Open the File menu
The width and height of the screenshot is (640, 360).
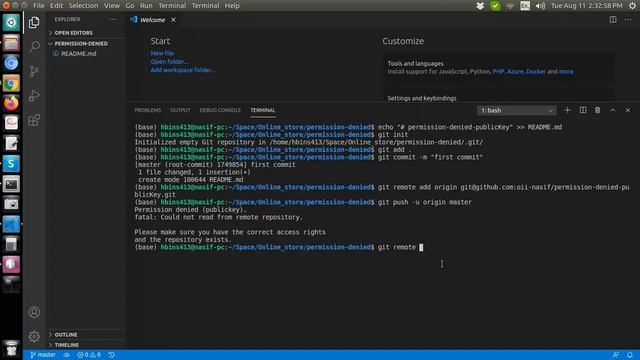click(x=39, y=6)
